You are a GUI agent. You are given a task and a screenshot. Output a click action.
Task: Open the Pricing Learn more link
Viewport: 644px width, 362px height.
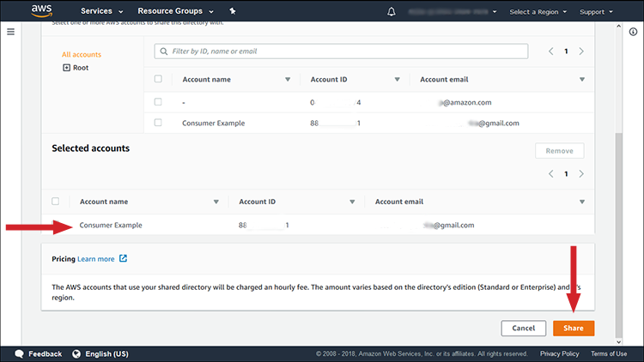(x=96, y=259)
